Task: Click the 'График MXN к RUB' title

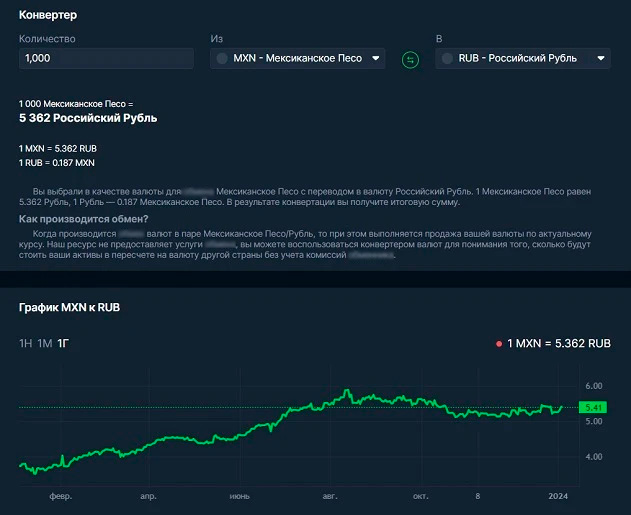Action: (69, 306)
